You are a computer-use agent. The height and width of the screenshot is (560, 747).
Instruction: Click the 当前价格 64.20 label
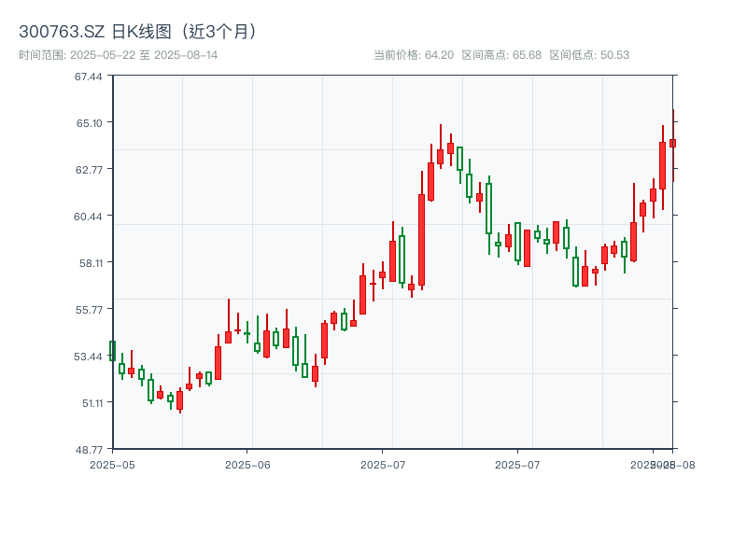click(414, 55)
